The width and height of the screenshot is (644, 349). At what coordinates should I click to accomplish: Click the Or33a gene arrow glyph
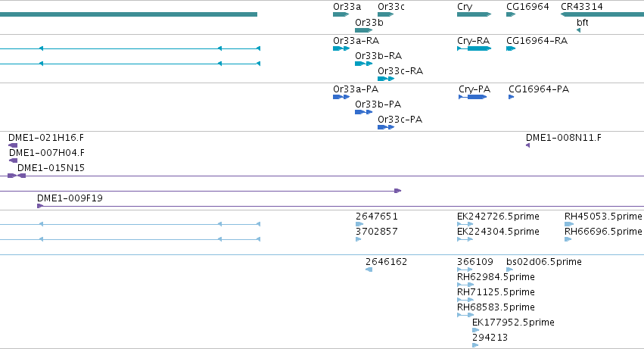(341, 15)
